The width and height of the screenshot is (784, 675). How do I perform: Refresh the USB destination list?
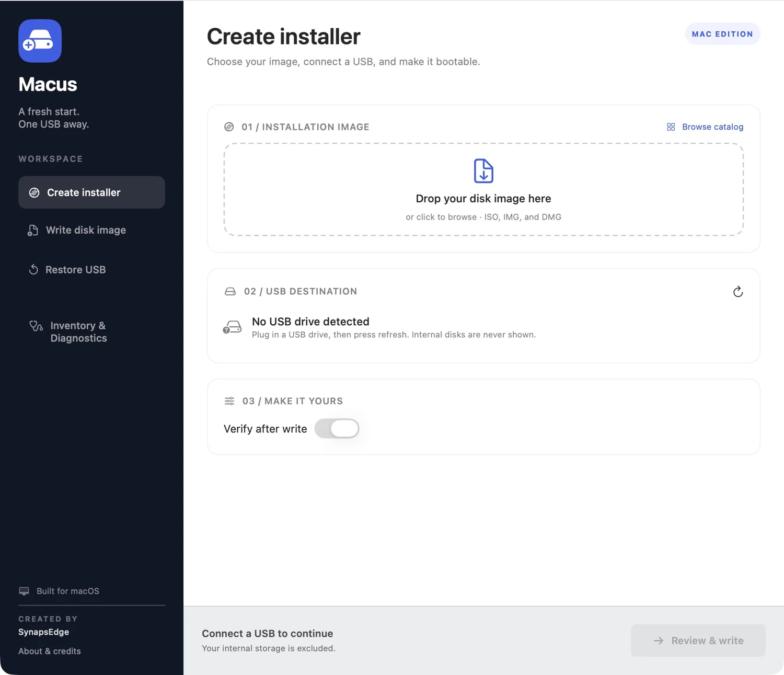[737, 292]
